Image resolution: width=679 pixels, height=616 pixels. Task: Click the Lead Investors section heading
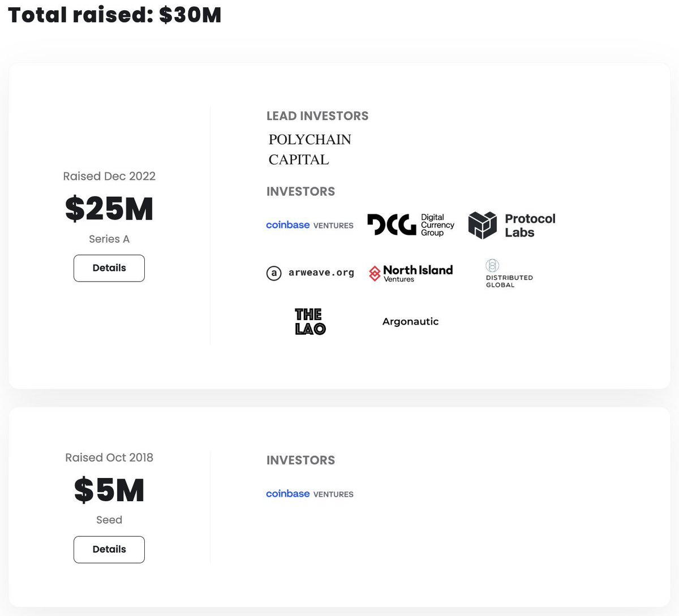click(317, 116)
